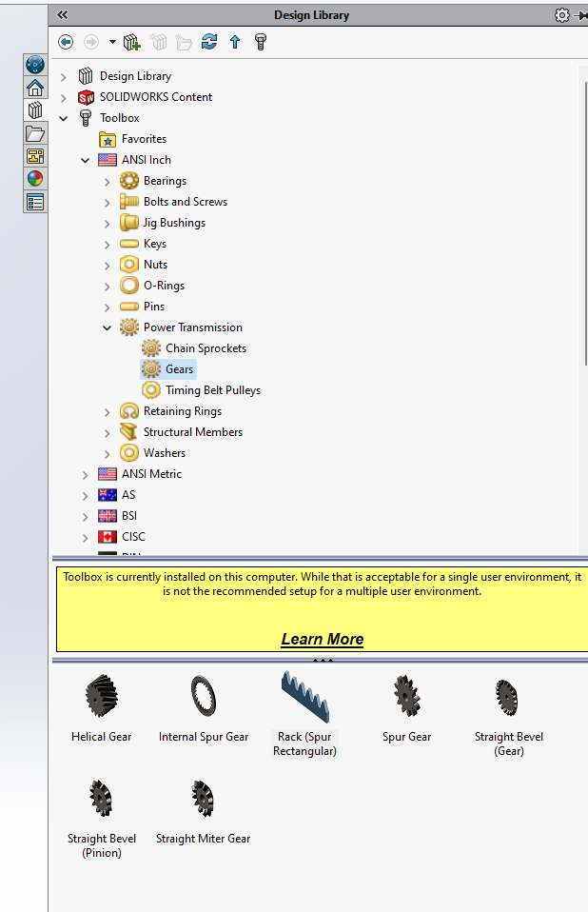Select the O-Rings category
588x912 pixels.
pyautogui.click(x=164, y=286)
